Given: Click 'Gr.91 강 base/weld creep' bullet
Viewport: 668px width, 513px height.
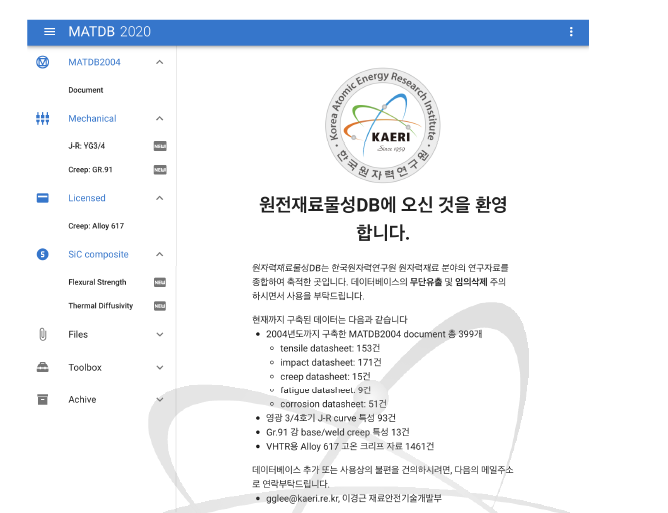Looking at the screenshot, I should [337, 432].
